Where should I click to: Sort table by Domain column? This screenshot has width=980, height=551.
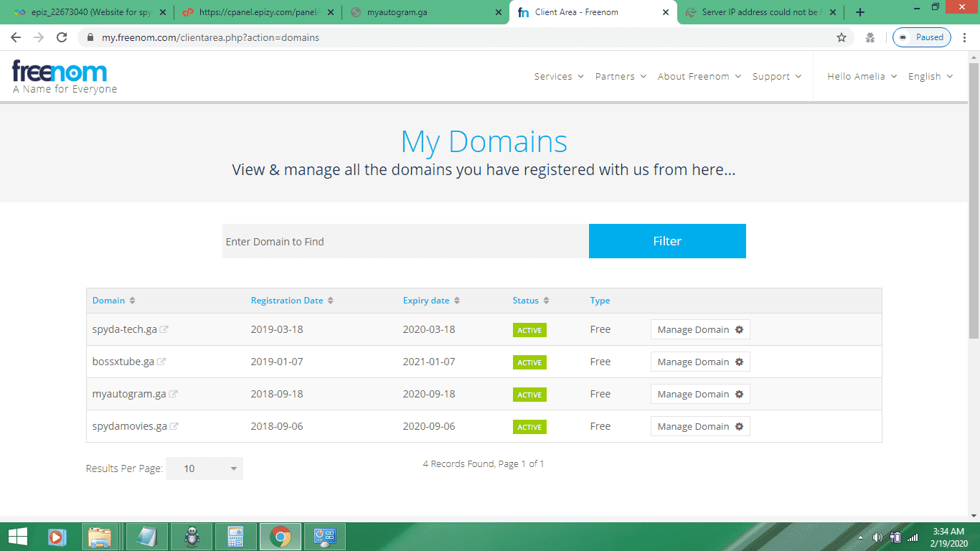114,301
